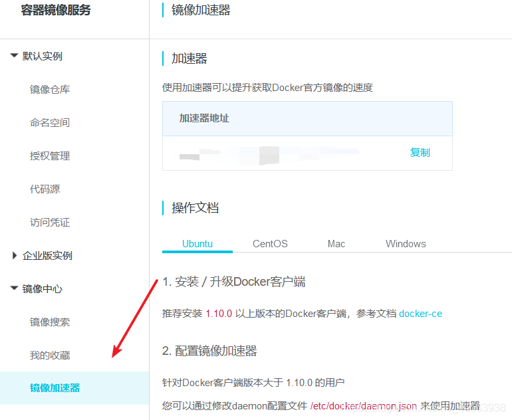512x420 pixels.
Task: Click the 镜像中心 section label
Action: click(43, 289)
